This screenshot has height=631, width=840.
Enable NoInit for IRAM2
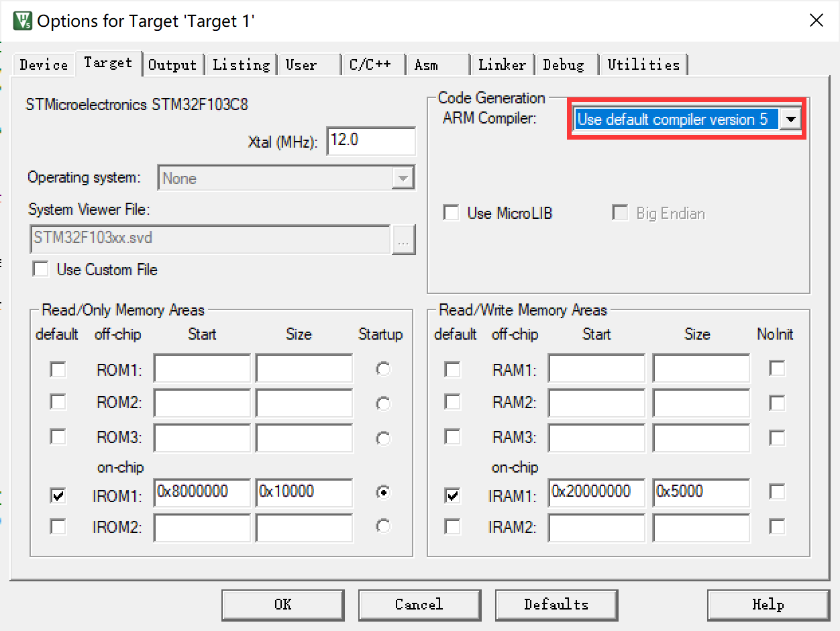tap(777, 526)
